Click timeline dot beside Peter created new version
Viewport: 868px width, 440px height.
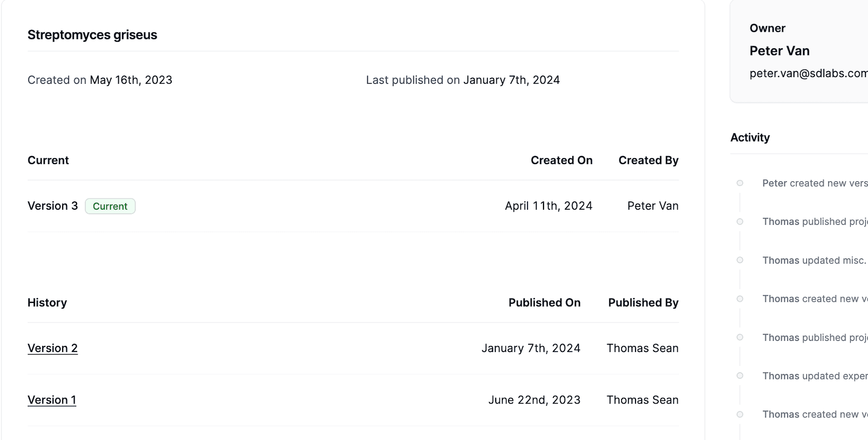[x=740, y=183]
